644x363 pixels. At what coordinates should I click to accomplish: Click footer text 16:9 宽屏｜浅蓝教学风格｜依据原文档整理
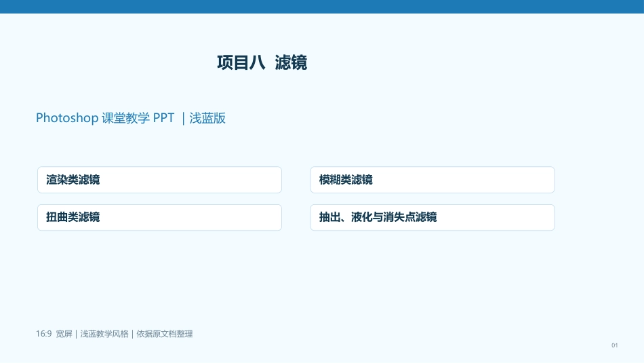click(114, 334)
